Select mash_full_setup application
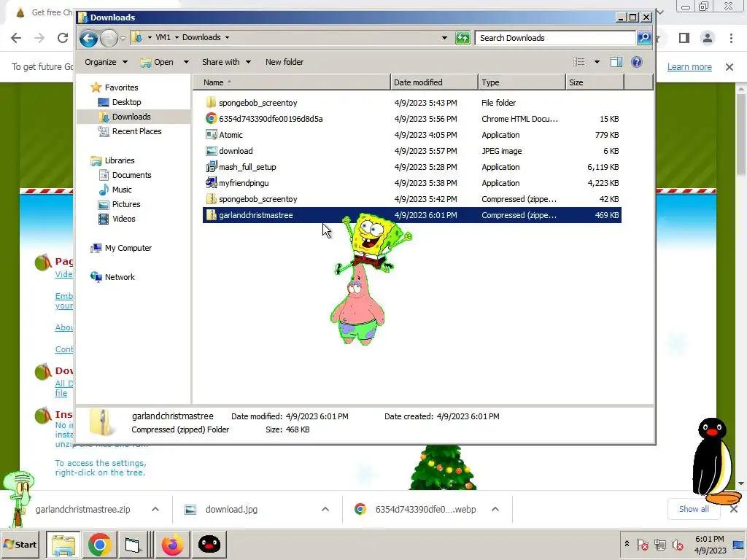Viewport: 747px width, 560px height. tap(412, 167)
